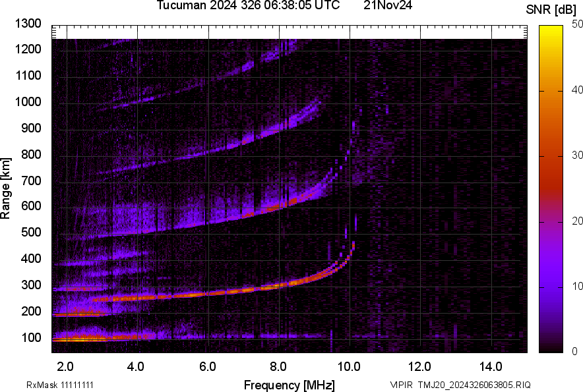Click the 1200 range tick label
Image resolution: width=583 pixels, height=392 pixels.
28,49
